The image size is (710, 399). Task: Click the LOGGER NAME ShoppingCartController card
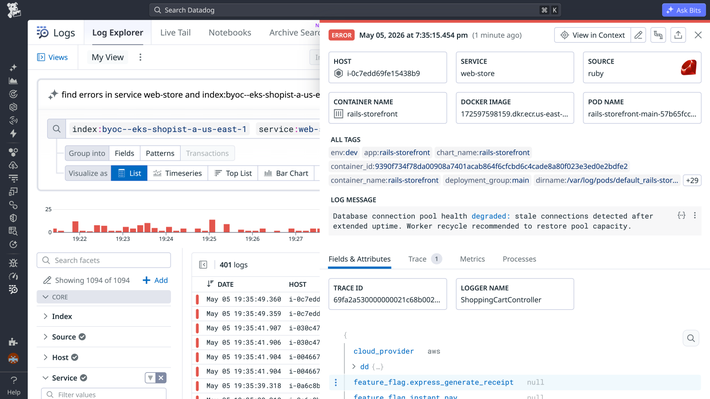tap(515, 294)
